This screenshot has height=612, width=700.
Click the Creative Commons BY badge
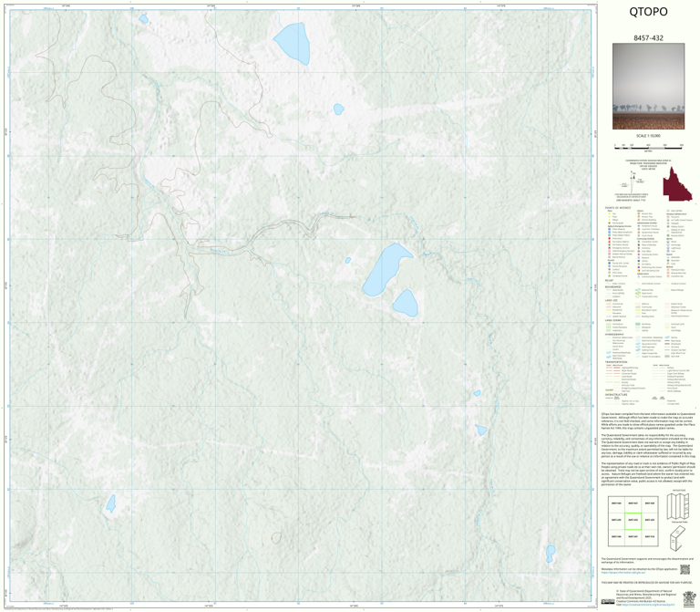pyautogui.click(x=608, y=602)
